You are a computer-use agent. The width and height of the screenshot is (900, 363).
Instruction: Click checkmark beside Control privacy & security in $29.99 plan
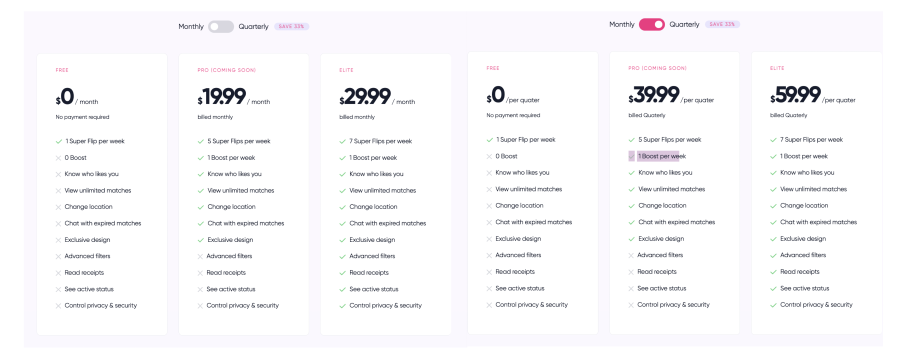click(x=343, y=306)
